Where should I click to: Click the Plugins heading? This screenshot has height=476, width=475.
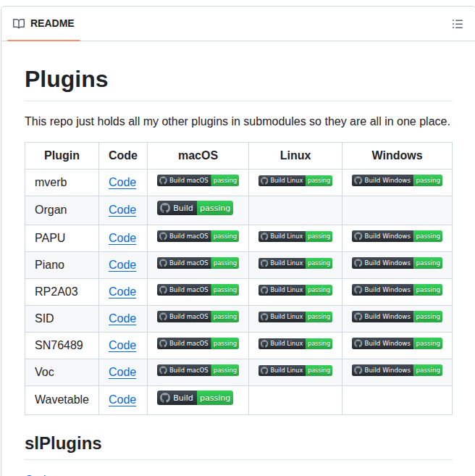[x=67, y=79]
